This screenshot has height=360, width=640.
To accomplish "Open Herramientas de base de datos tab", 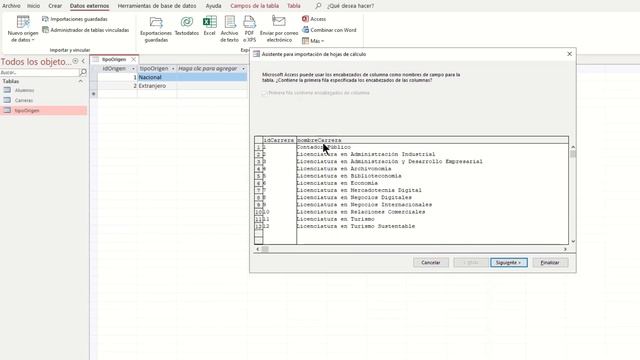I will tap(157, 6).
